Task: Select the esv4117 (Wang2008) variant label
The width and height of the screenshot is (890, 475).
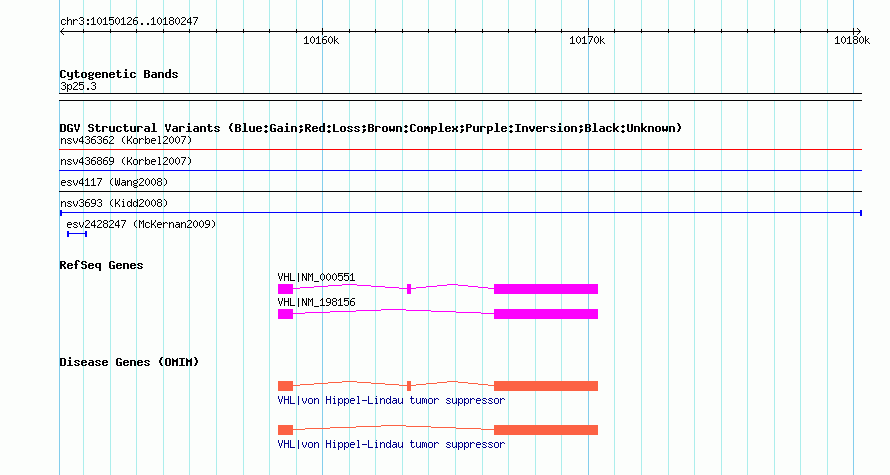Action: click(x=114, y=182)
